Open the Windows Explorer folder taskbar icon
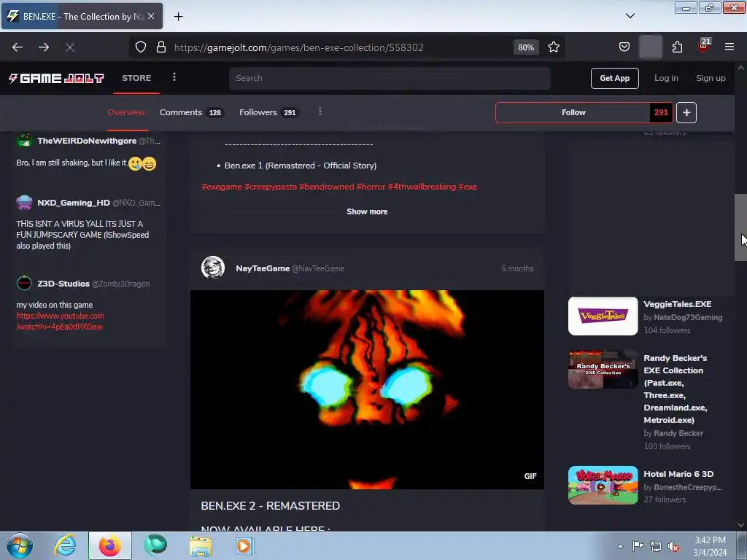747x560 pixels. tap(201, 546)
